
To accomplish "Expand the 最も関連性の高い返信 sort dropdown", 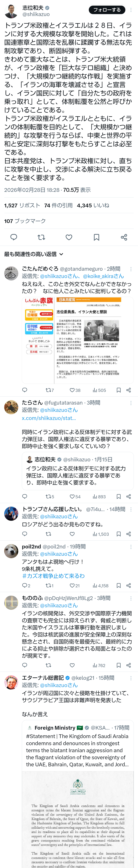I will tap(34, 254).
